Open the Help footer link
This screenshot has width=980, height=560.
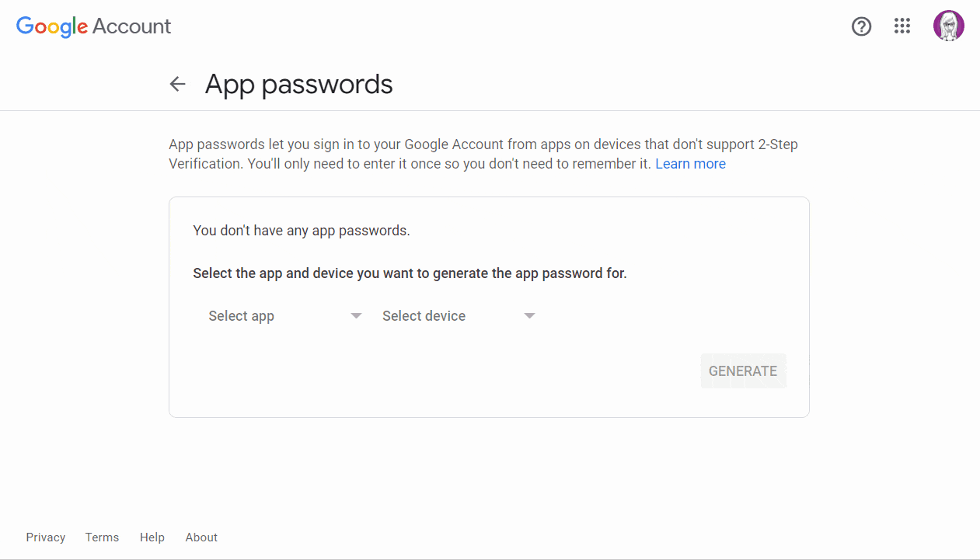point(152,537)
